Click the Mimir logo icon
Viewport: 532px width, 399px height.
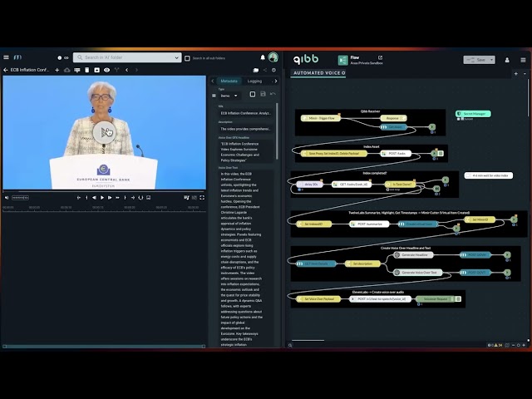coord(17,57)
